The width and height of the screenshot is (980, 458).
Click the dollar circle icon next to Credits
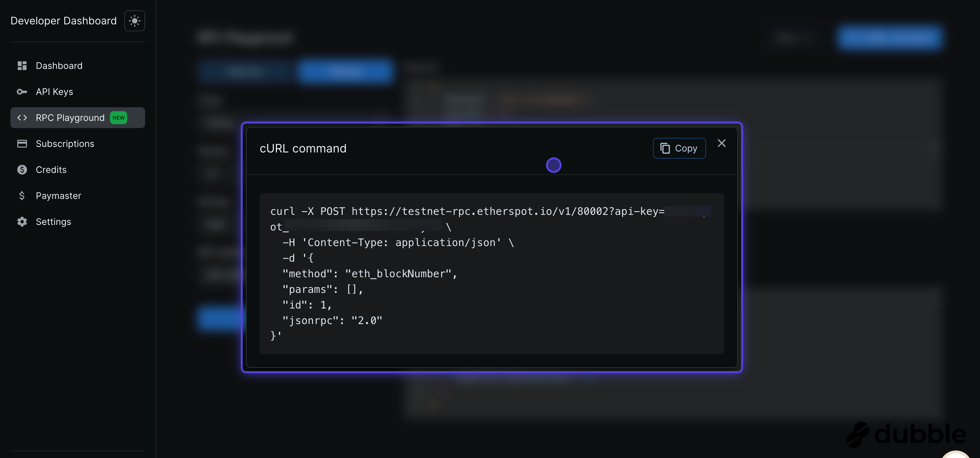22,170
